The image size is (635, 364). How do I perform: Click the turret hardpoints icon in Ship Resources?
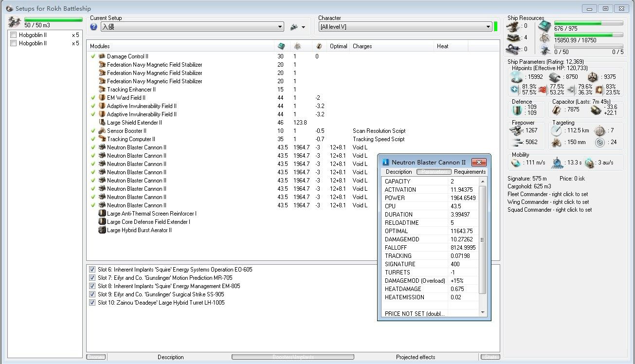[513, 26]
